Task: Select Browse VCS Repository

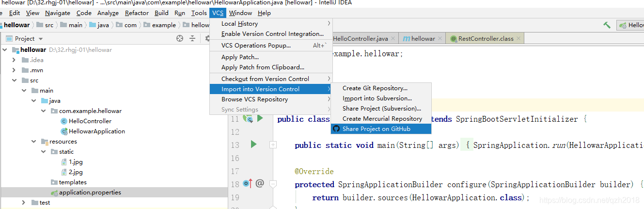Action: [271, 99]
